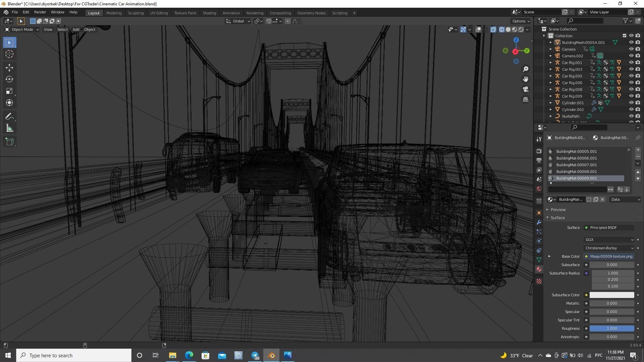Select the Rotate tool
This screenshot has width=644, height=362.
(x=9, y=79)
